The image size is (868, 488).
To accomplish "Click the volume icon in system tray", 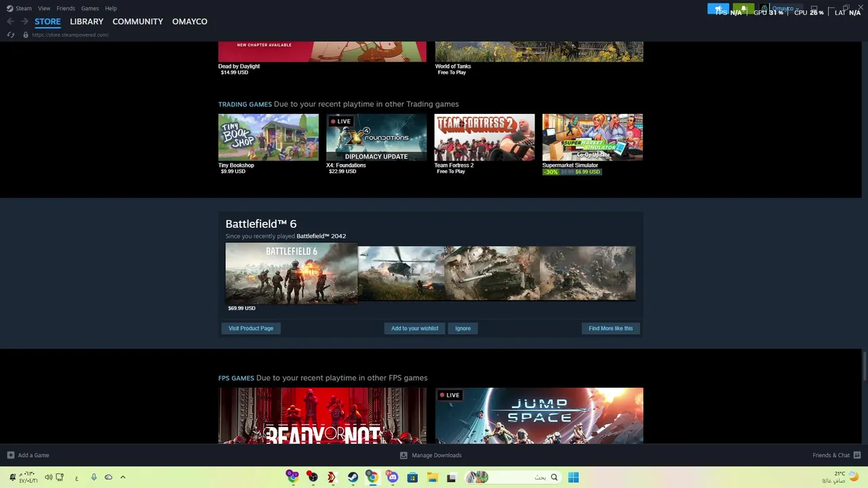I will click(49, 477).
